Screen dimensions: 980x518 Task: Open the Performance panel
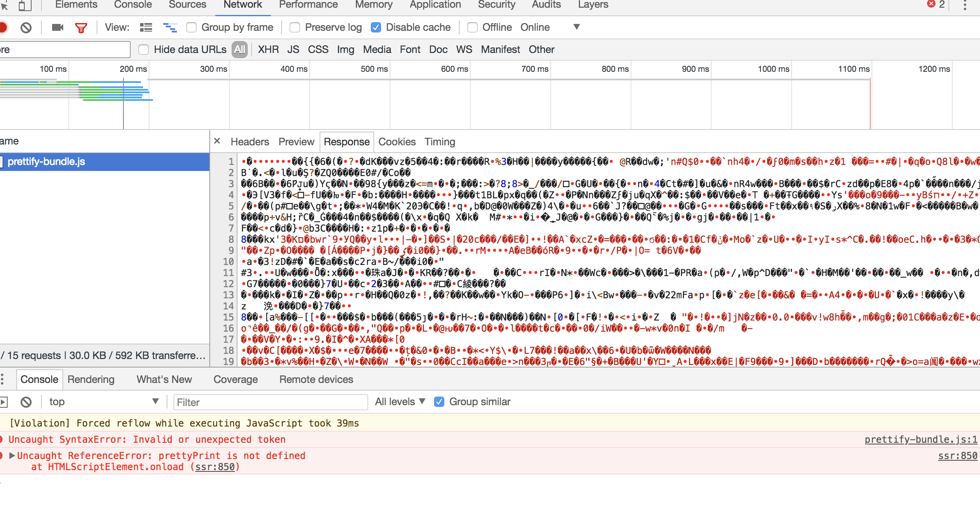click(x=308, y=5)
